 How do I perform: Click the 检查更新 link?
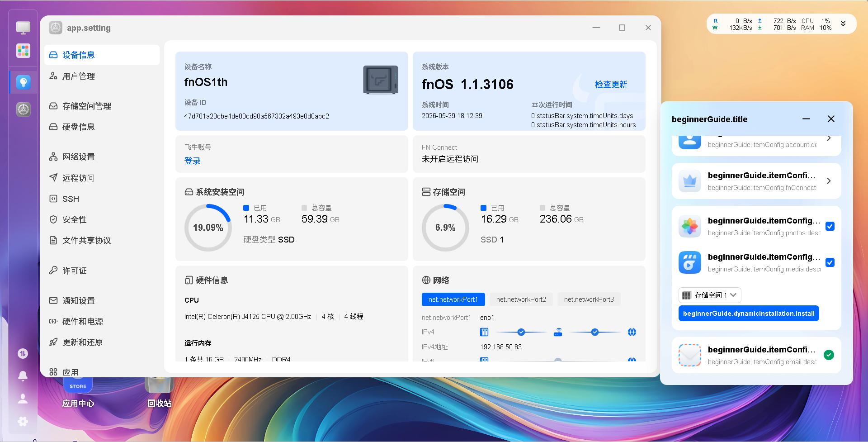tap(611, 84)
